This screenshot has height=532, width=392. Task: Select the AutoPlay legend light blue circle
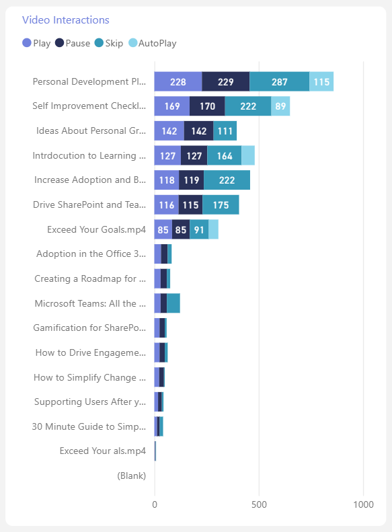133,43
